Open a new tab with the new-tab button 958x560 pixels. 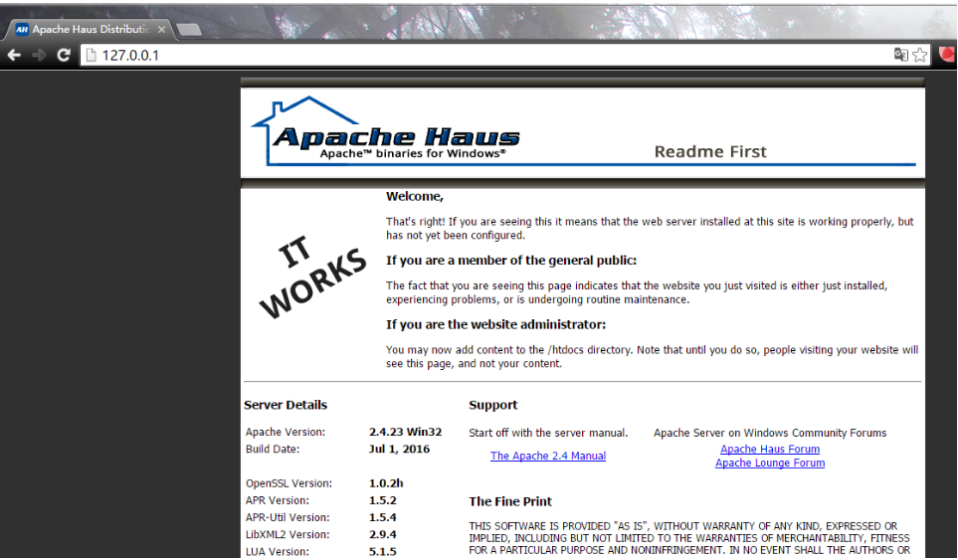click(x=189, y=29)
